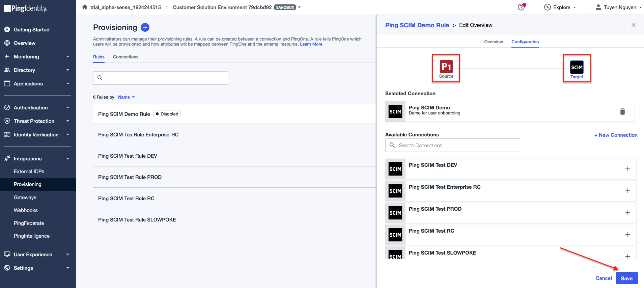
Task: Open the Tuyen Nguyen user menu
Action: coord(618,7)
